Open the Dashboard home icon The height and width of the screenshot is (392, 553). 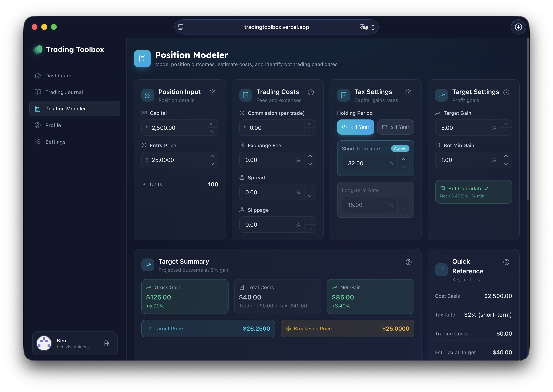[38, 75]
